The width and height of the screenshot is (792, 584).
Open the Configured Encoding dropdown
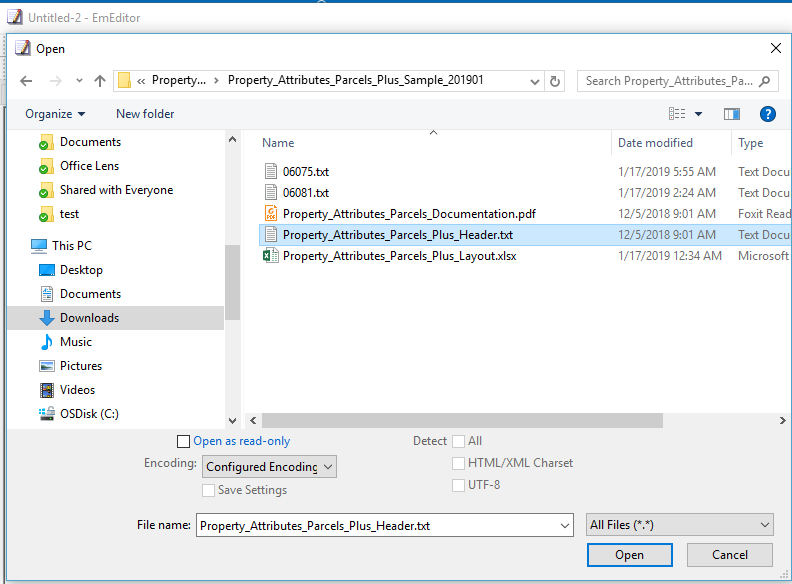click(x=270, y=467)
